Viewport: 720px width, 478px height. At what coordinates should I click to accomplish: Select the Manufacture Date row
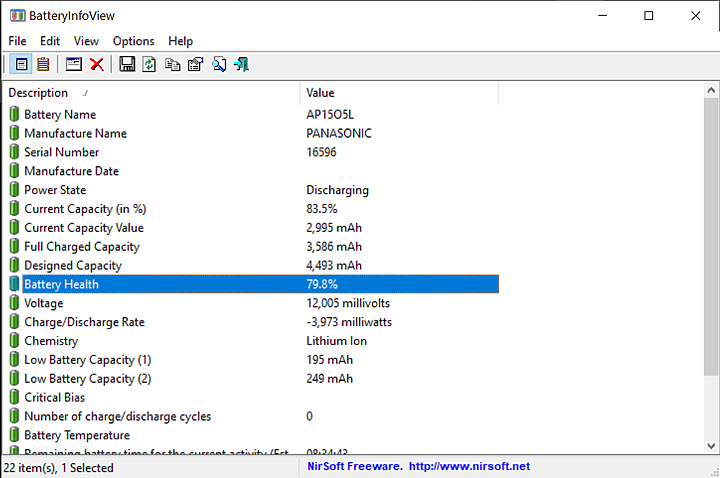click(x=253, y=170)
